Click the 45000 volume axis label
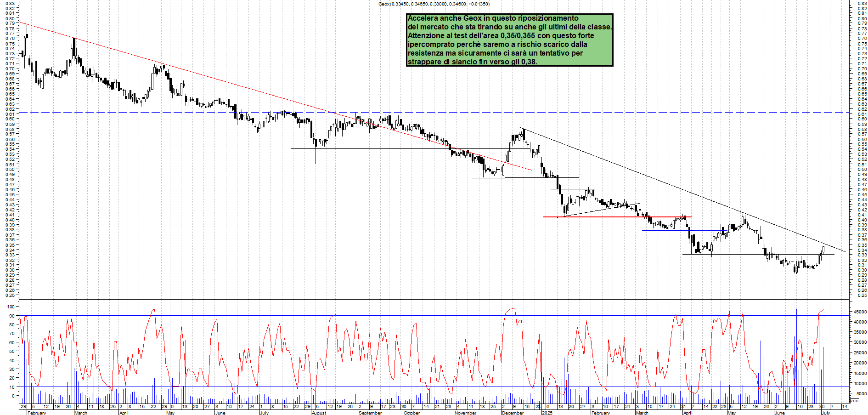Viewport: 868px width, 415px height. pyautogui.click(x=860, y=312)
